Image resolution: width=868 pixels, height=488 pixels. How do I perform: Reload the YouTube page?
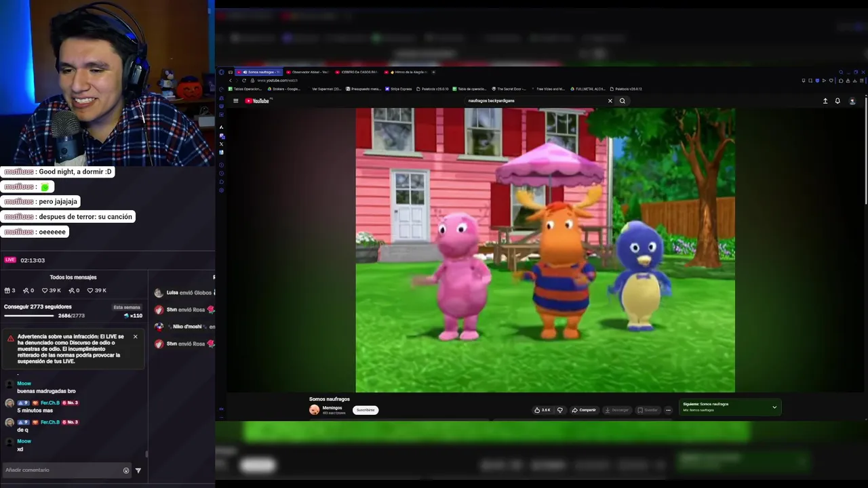point(244,81)
